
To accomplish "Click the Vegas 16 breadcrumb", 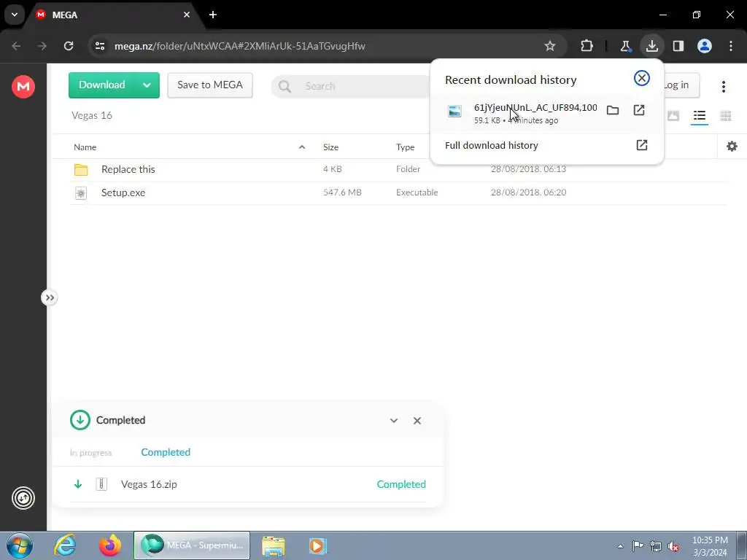I will [x=92, y=115].
